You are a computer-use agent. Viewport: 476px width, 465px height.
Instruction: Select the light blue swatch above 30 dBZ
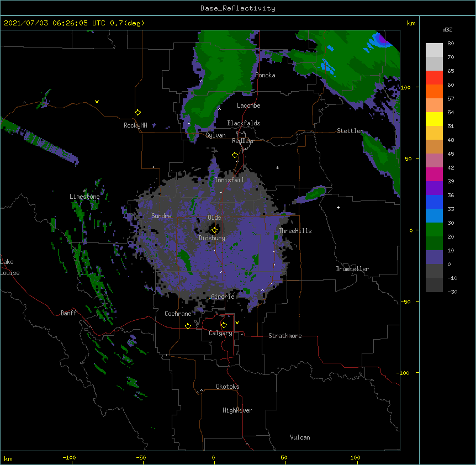click(434, 215)
